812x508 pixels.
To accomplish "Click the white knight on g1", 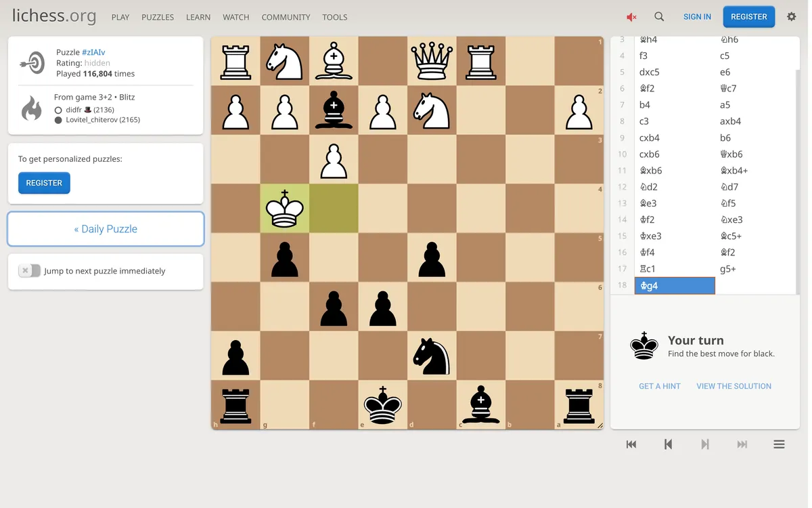I will tap(285, 61).
